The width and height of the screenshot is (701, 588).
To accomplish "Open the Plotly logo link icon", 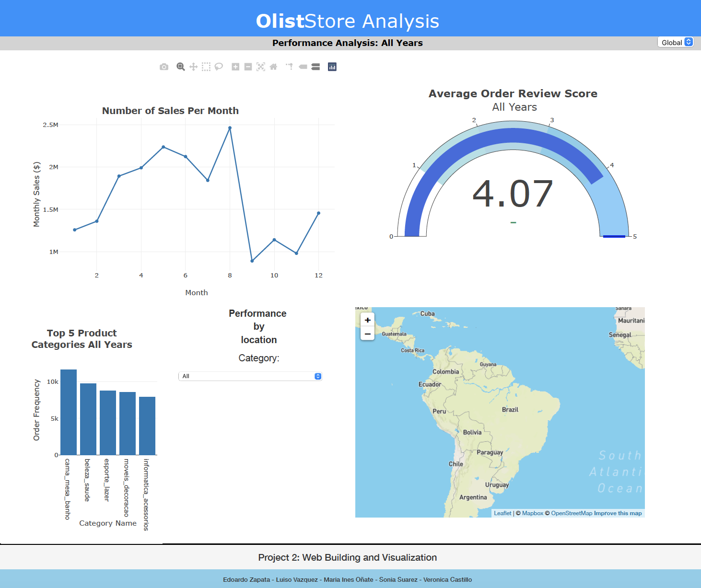I will coord(332,67).
